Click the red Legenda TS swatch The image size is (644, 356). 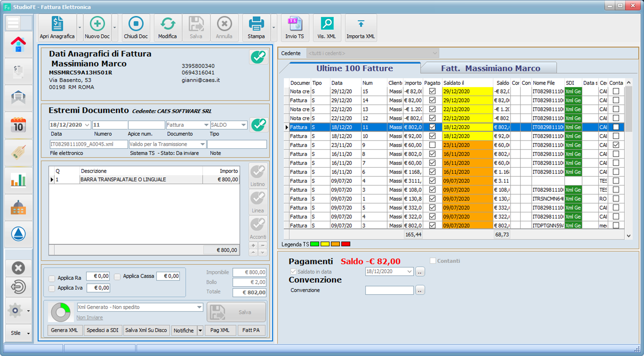(346, 244)
